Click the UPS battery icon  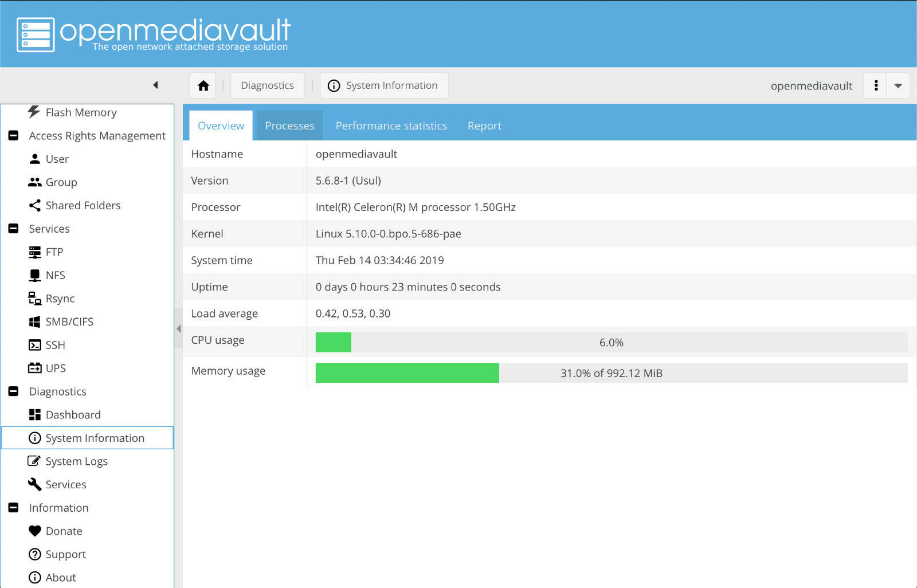(x=34, y=368)
